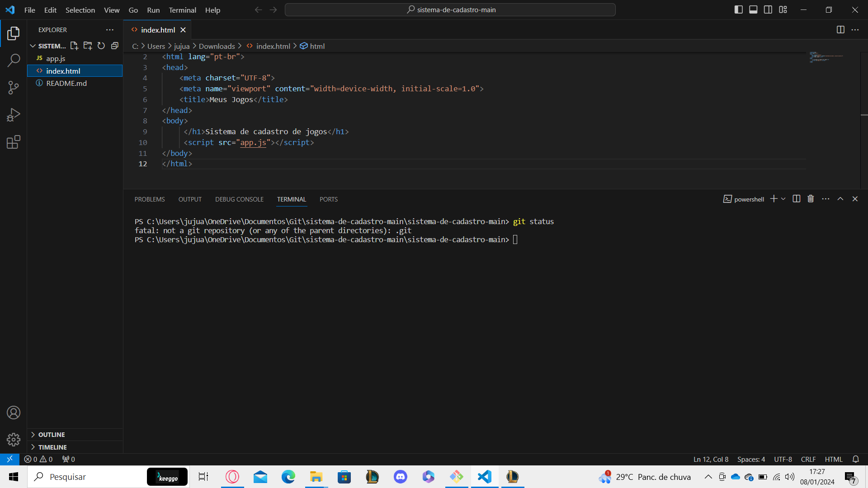Viewport: 868px width, 488px height.
Task: Refresh the explorer file tree
Action: click(101, 46)
